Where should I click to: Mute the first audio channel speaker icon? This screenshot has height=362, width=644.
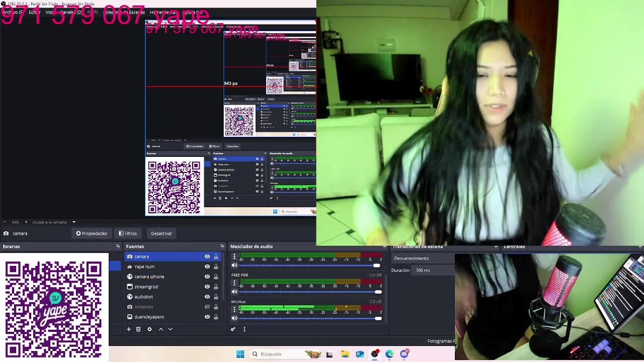pos(234,265)
